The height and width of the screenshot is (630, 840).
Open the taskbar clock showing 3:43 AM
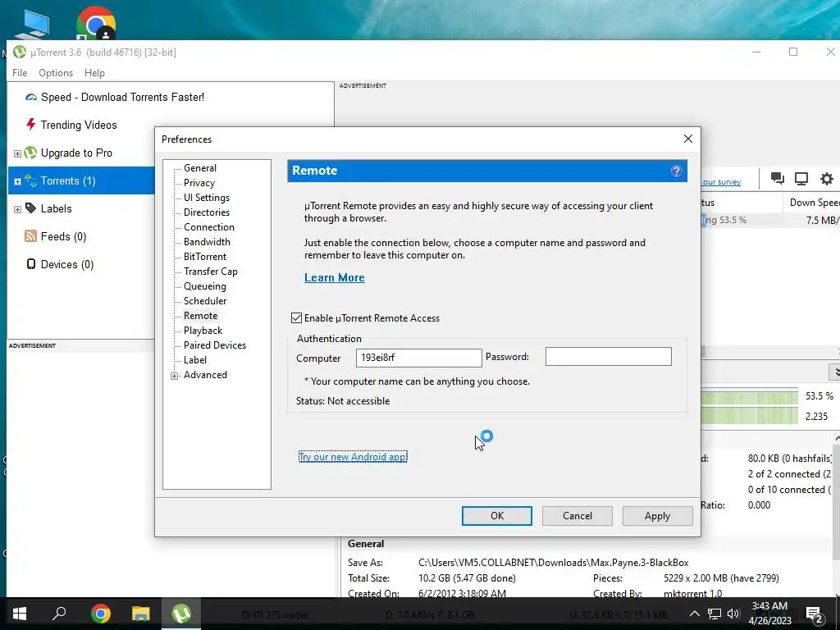pyautogui.click(x=769, y=614)
